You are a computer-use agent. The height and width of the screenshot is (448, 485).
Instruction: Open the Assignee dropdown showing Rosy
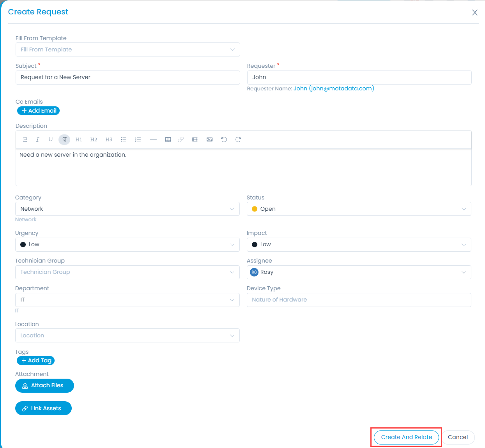[x=359, y=272]
